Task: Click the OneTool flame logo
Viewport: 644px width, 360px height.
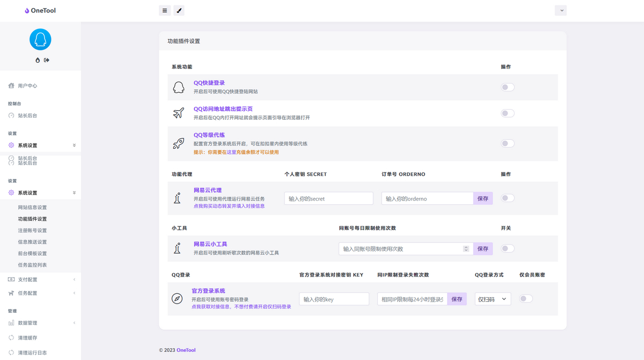Action: point(27,10)
